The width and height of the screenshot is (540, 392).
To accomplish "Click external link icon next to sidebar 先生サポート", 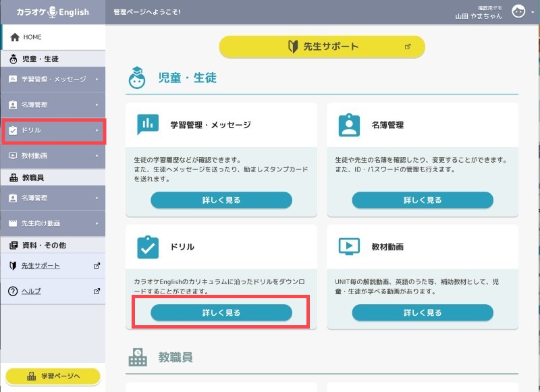I will coord(97,266).
